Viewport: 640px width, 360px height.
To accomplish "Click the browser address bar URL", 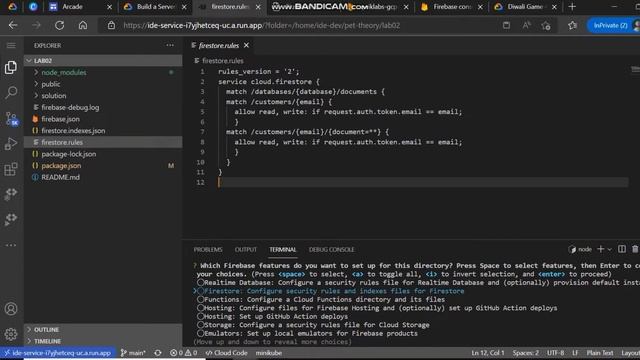I will pyautogui.click(x=262, y=25).
